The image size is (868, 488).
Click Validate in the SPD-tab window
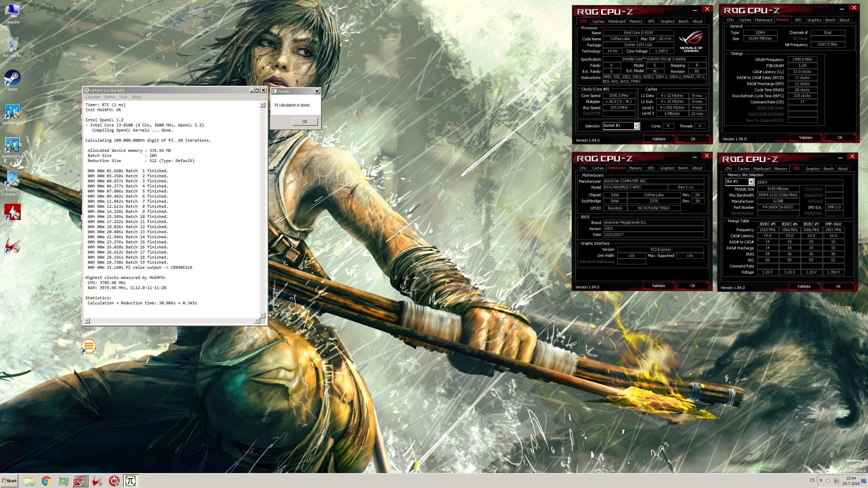[x=804, y=286]
